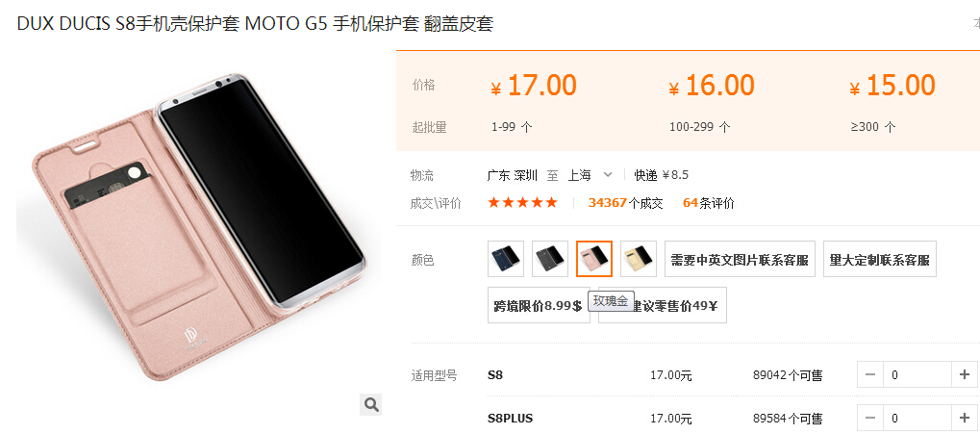Open the 64条评价 reviews link

coord(709,203)
